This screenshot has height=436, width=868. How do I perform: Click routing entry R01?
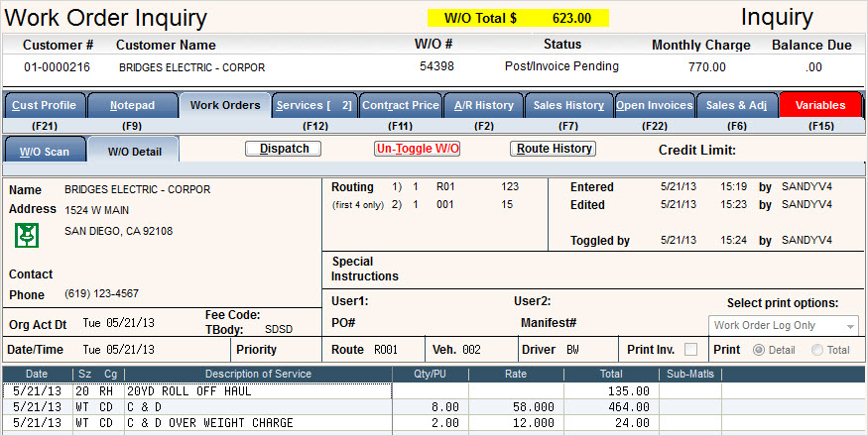pos(445,187)
